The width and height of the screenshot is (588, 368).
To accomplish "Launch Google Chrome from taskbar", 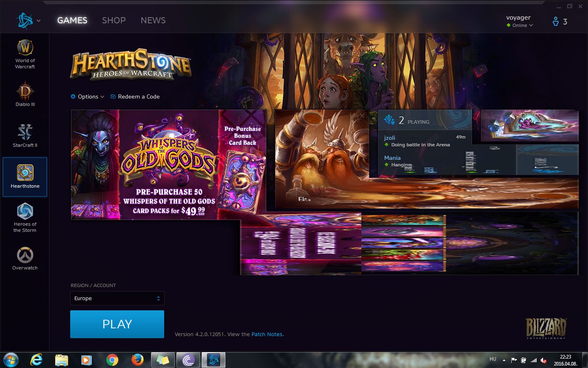I will [x=112, y=360].
